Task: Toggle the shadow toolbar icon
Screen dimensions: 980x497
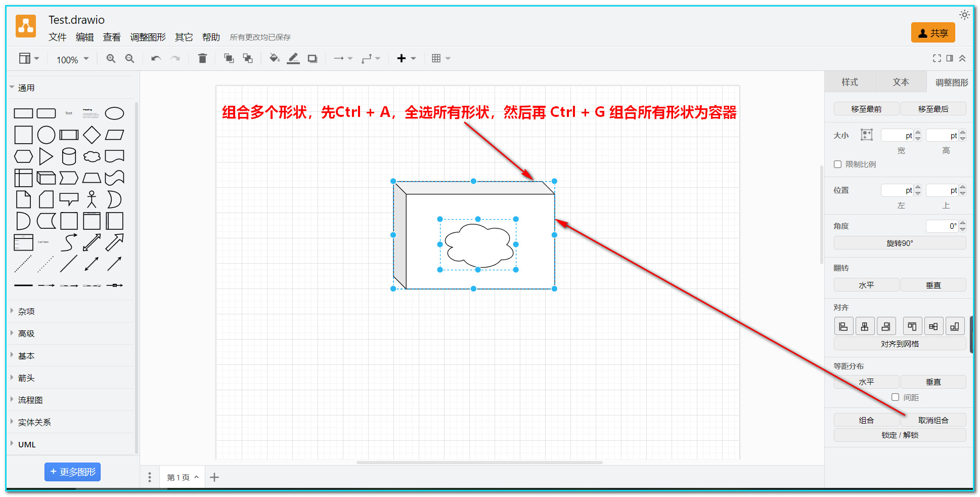Action: [313, 59]
